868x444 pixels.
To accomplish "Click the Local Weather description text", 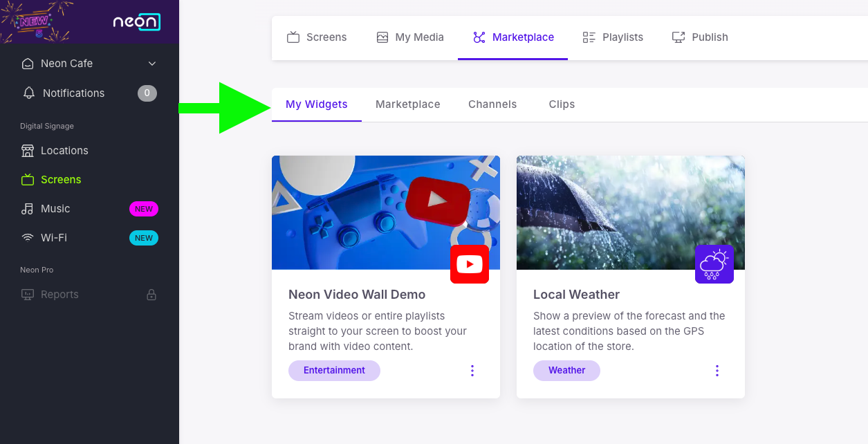I will 629,331.
